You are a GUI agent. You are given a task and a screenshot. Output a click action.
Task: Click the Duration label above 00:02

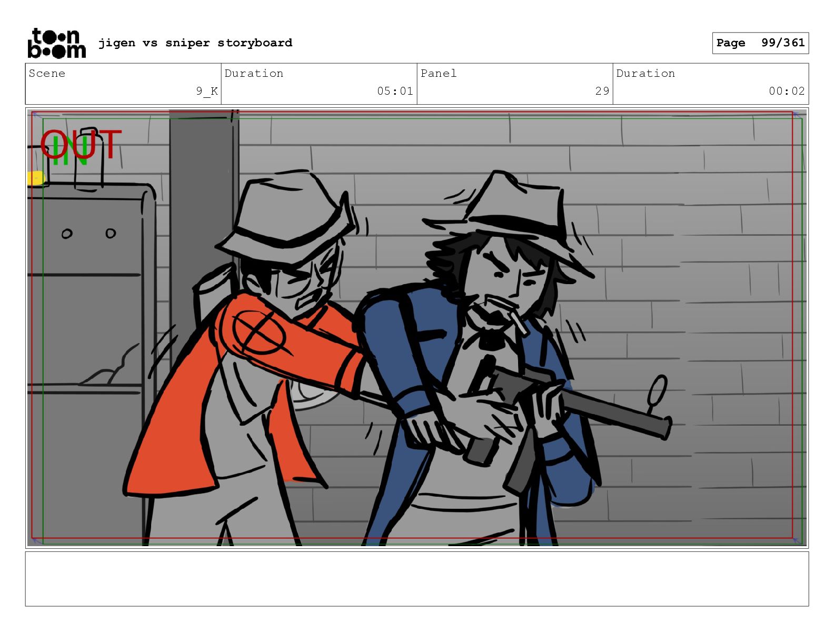point(646,73)
